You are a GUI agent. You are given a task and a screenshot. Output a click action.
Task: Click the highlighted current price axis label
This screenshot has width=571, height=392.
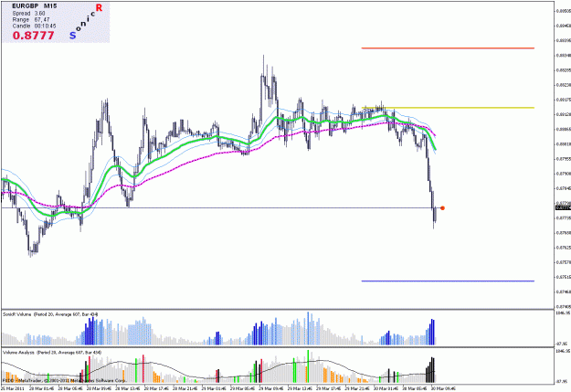coord(563,207)
